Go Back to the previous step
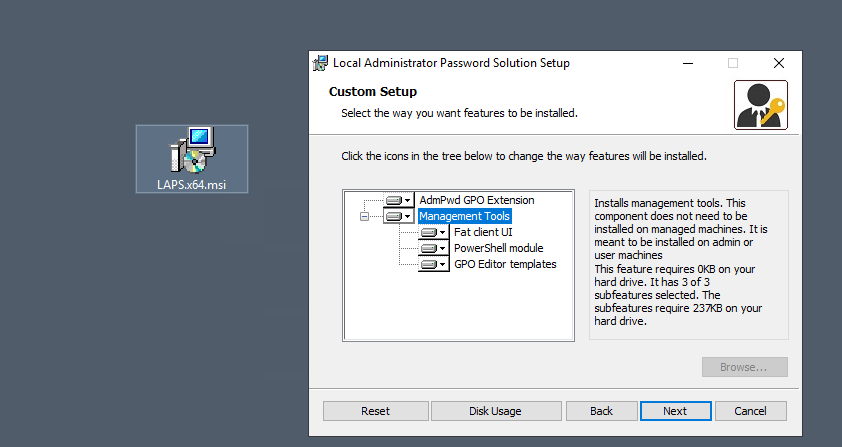 [x=601, y=411]
